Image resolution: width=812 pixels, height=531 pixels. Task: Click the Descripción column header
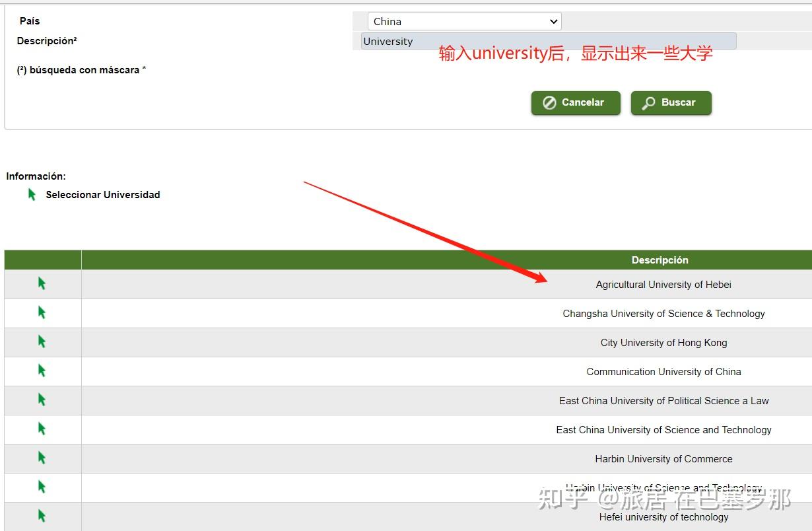click(660, 260)
